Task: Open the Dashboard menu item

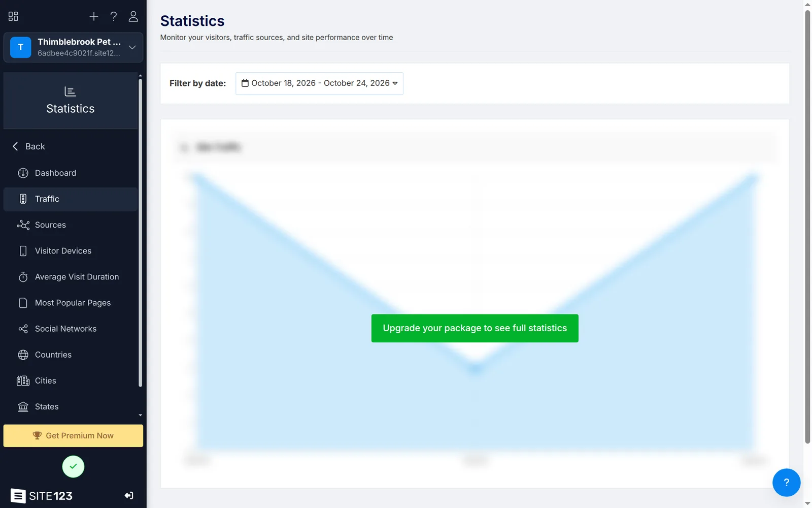Action: point(71,173)
